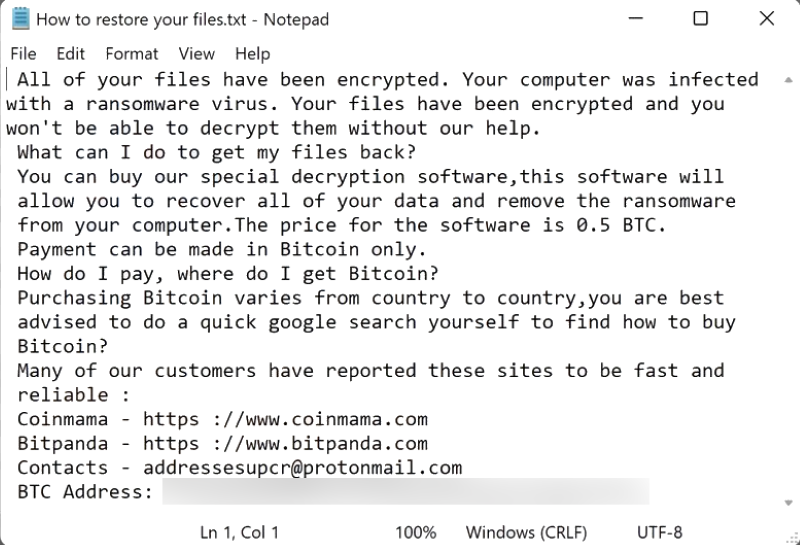Click the protonmail contact address
Viewport: 800px width, 545px height.
303,468
